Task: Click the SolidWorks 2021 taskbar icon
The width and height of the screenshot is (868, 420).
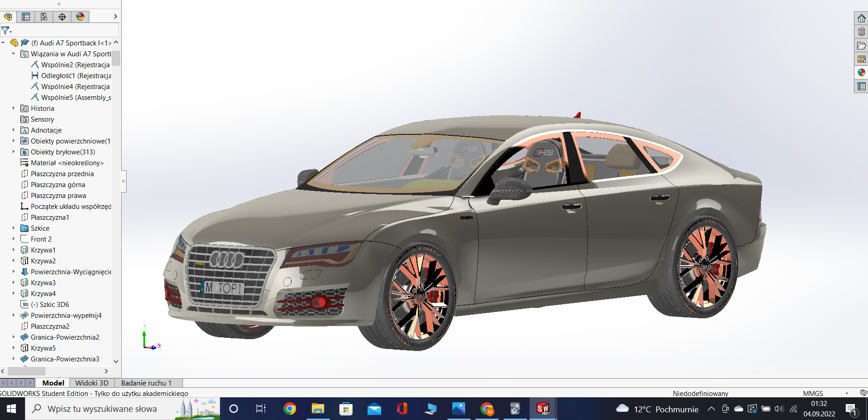Action: (543, 409)
